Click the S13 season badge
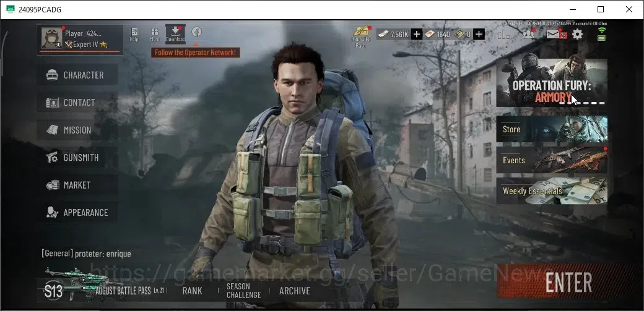Image resolution: width=644 pixels, height=311 pixels. [x=53, y=291]
